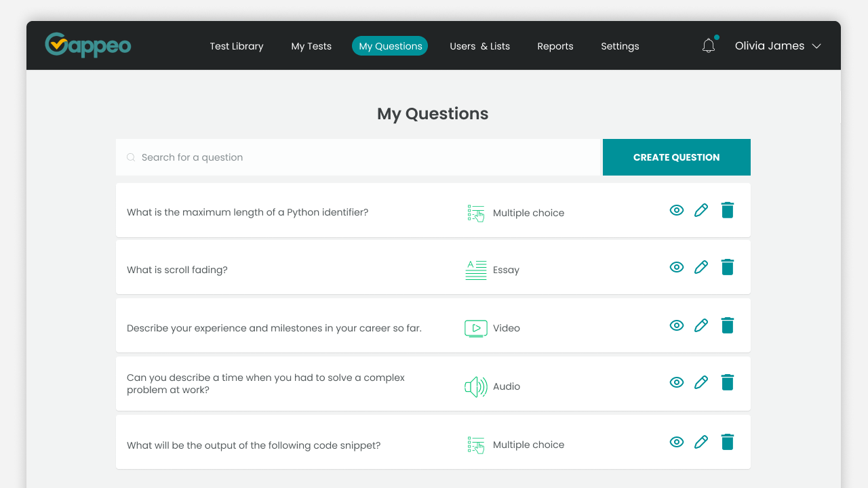The width and height of the screenshot is (868, 488).
Task: Preview the code snippet question
Action: click(x=676, y=442)
